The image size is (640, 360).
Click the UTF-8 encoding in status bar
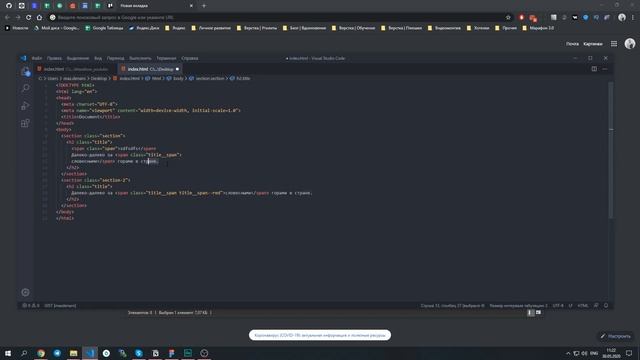[558, 305]
